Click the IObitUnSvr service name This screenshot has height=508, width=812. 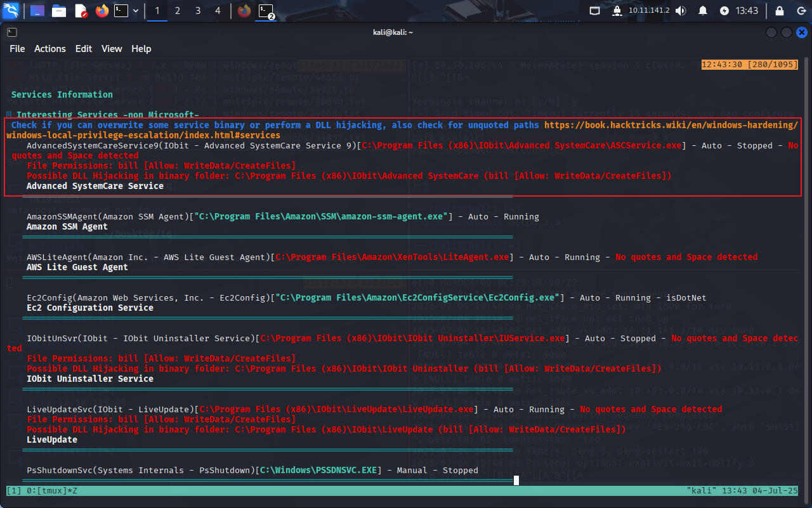click(52, 338)
